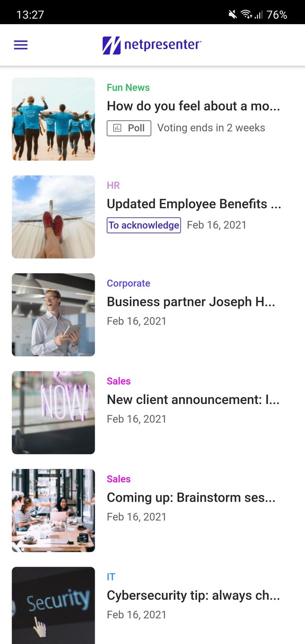Screen dimensions: 305x644
Task: Select the Poll bar-chart icon
Action: click(x=118, y=128)
